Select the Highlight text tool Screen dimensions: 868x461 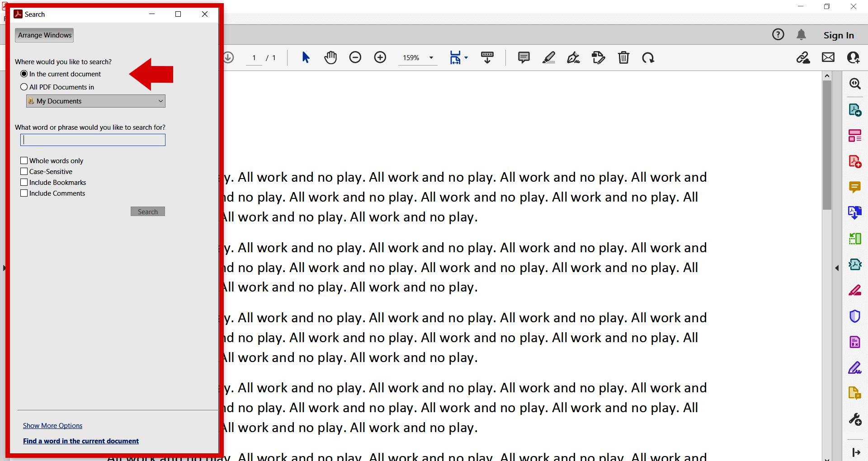549,57
